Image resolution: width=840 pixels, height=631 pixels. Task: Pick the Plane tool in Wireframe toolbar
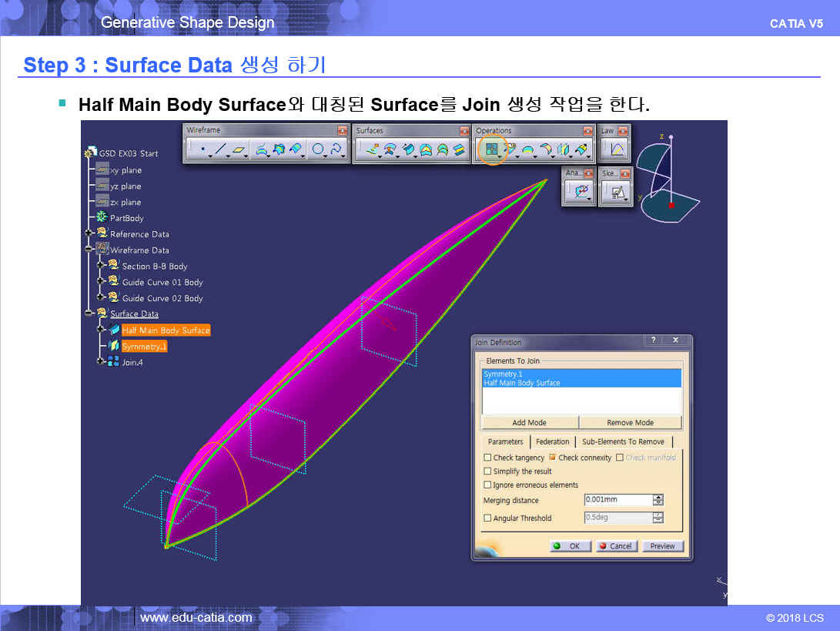(239, 150)
